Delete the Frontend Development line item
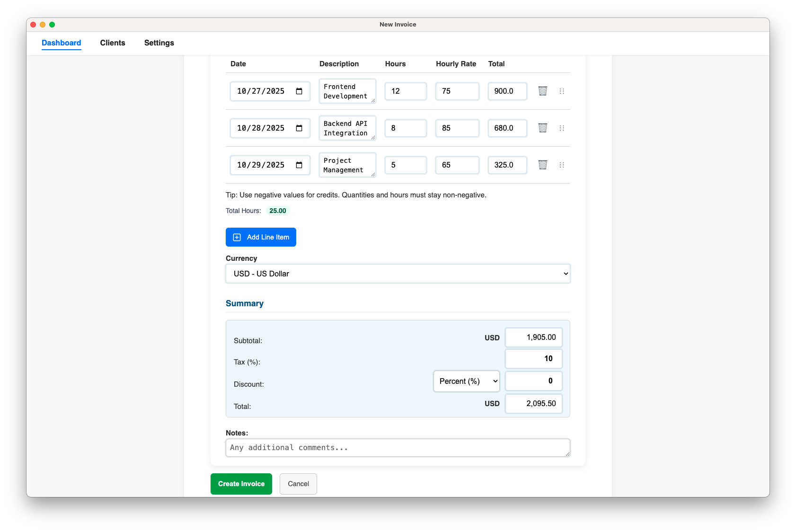796x532 pixels. tap(543, 91)
